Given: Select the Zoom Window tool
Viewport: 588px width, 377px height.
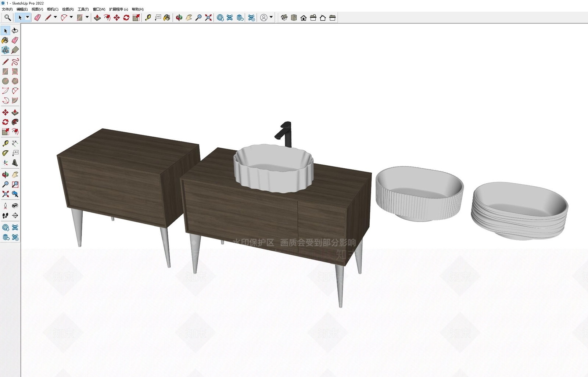Looking at the screenshot, I should point(15,184).
